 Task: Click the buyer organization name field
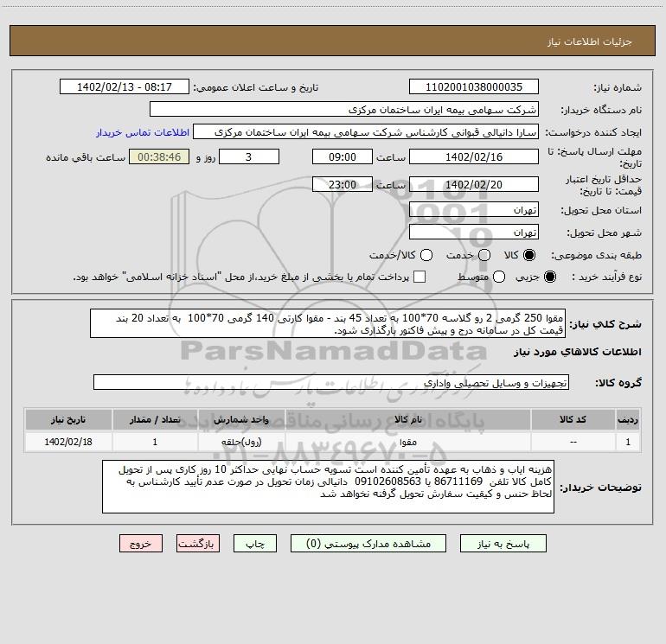point(344,110)
